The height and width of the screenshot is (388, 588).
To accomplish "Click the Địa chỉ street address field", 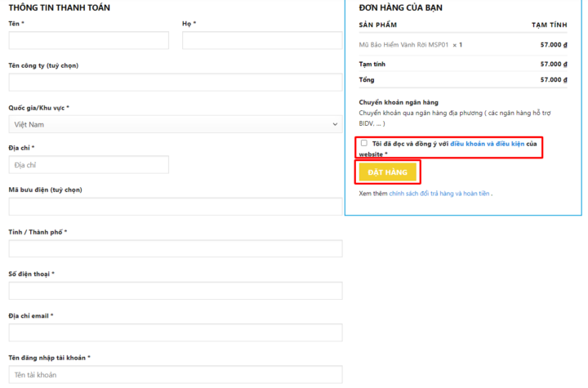I will 88,165.
